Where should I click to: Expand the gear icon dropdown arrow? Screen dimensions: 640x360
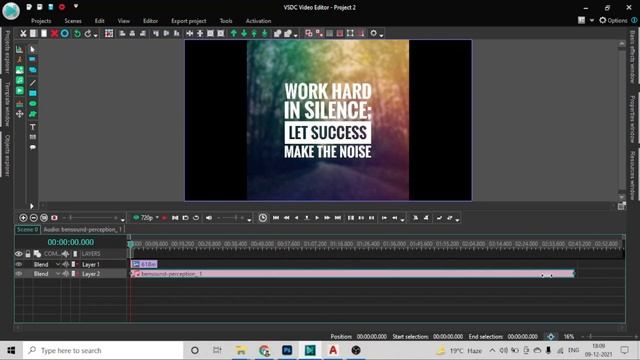tap(381, 36)
